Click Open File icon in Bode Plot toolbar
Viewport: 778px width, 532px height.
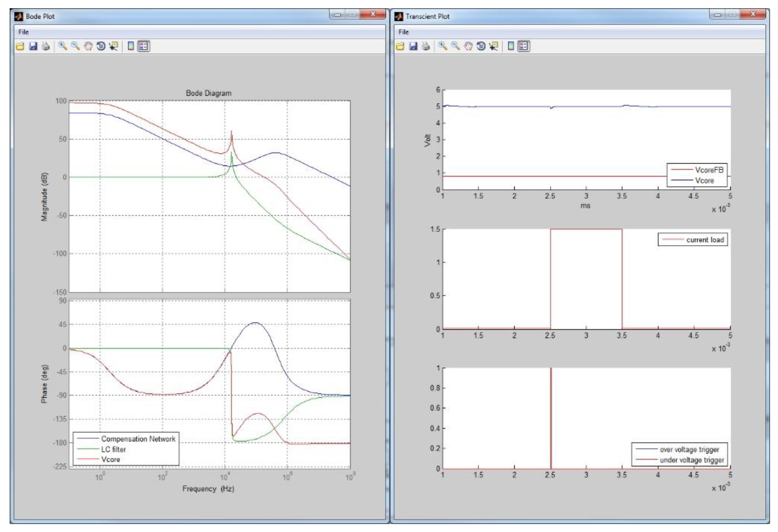pyautogui.click(x=21, y=46)
